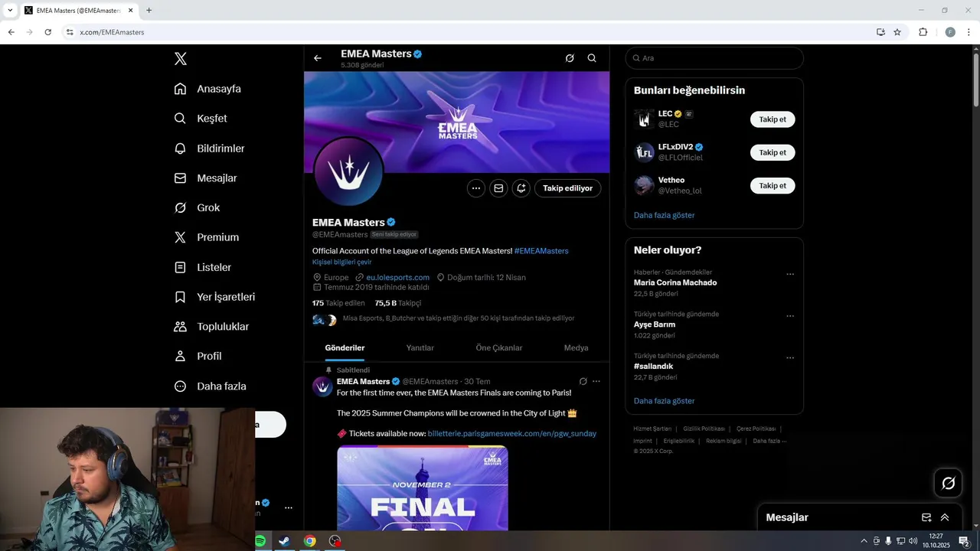Open Bildirimler notifications
The image size is (980, 551).
click(x=209, y=148)
